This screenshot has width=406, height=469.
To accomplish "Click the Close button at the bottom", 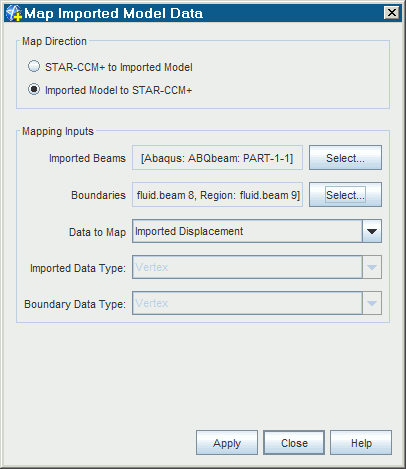I will point(294,443).
